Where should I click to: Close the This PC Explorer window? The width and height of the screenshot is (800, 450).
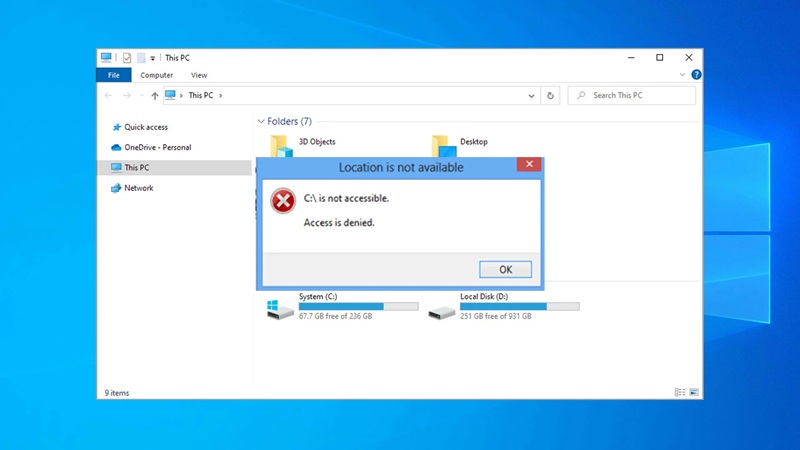point(689,58)
